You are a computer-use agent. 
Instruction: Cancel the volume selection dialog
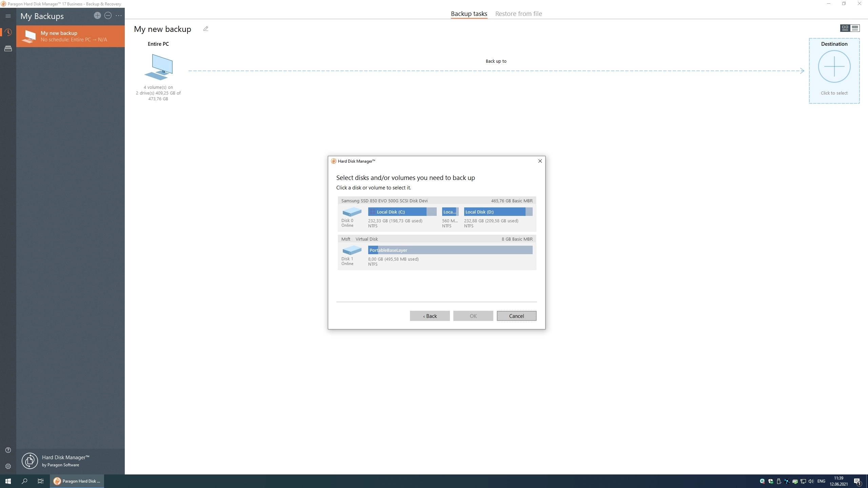(x=516, y=316)
